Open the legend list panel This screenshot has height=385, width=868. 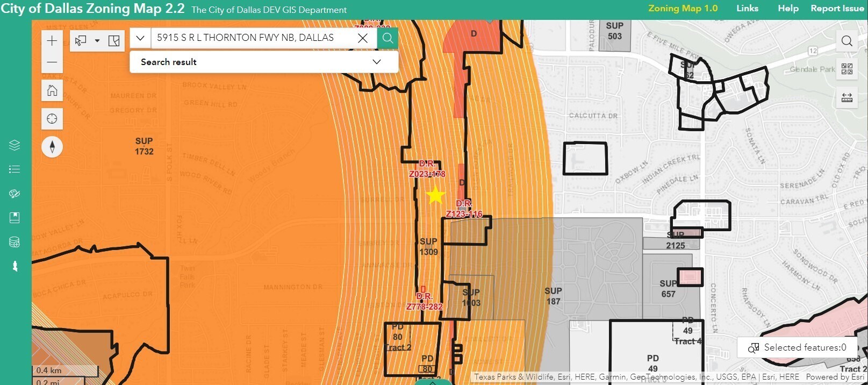coord(15,169)
